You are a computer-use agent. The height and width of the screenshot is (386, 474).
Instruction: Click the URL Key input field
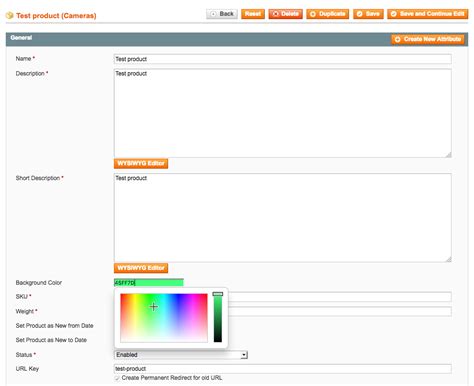pos(283,369)
